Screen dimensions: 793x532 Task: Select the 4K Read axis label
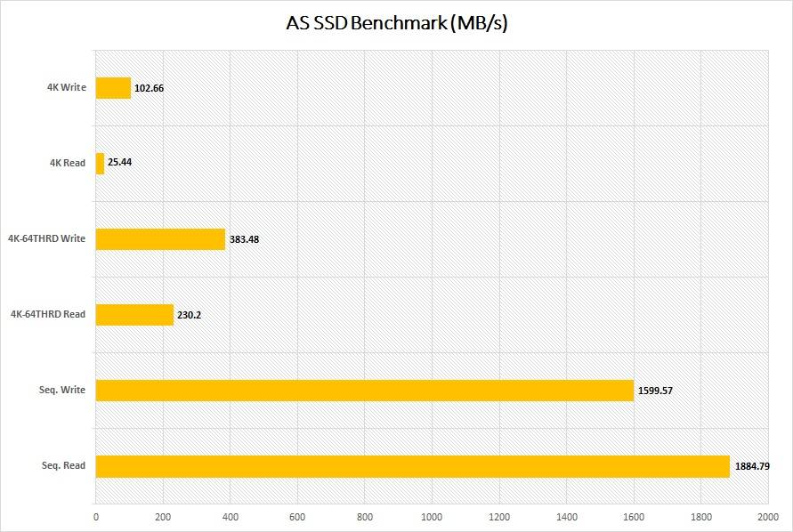coord(68,163)
